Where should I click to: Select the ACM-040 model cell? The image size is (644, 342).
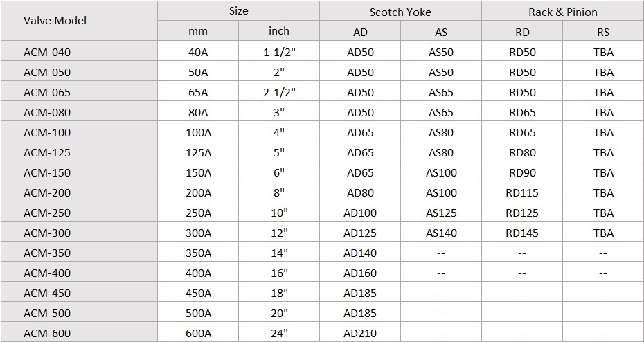point(79,52)
